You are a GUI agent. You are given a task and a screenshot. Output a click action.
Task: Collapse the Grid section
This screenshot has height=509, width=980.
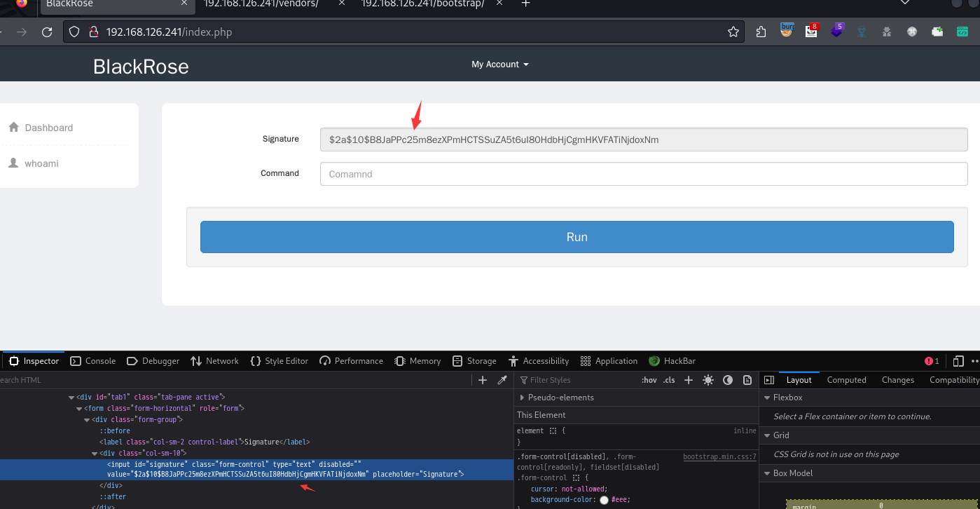[x=767, y=435]
